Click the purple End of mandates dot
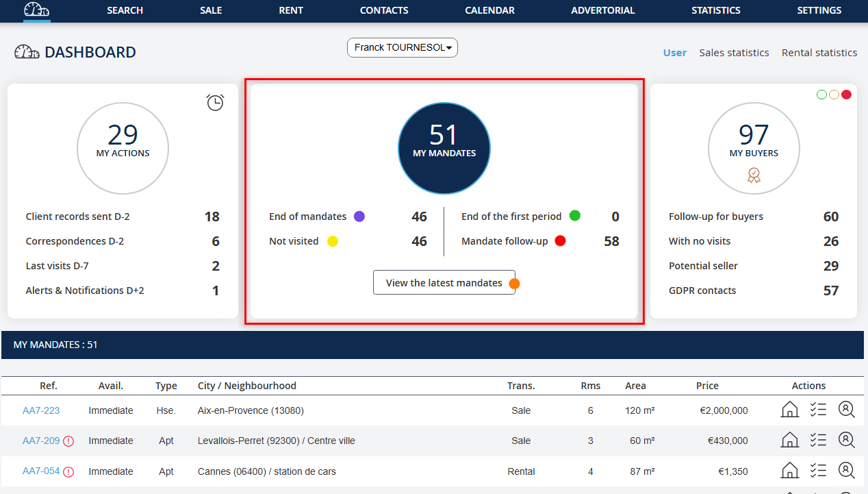 359,217
